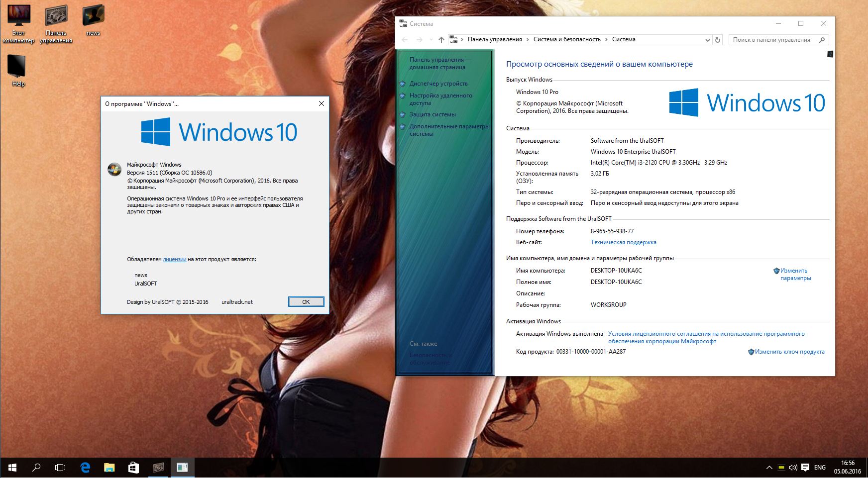
Task: Show hidden tray icons chevron
Action: [x=769, y=468]
